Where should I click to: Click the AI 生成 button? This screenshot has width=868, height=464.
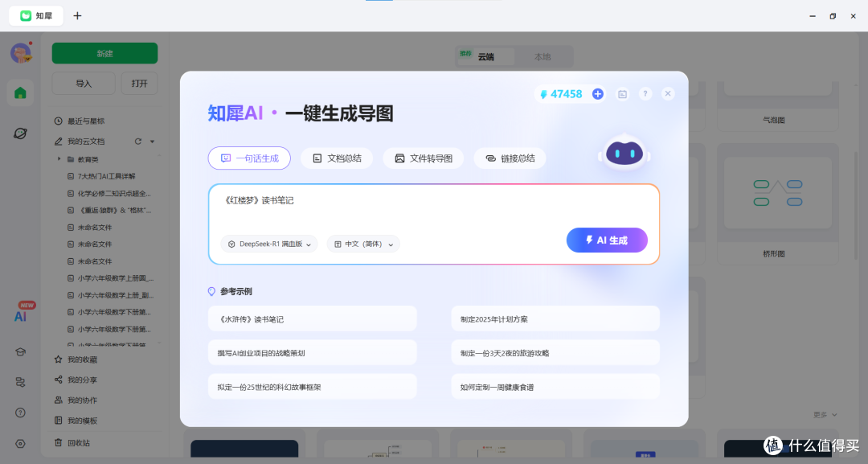(x=607, y=240)
